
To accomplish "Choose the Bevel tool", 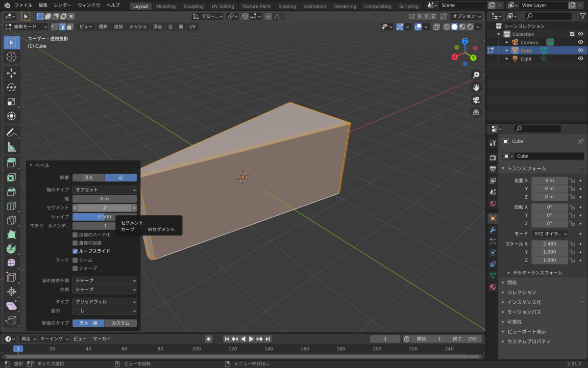I will (x=11, y=191).
